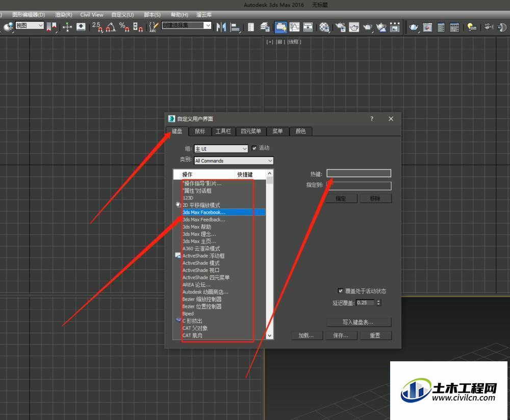Open the 帮助(H) menu
This screenshot has height=420, width=510.
click(x=180, y=15)
